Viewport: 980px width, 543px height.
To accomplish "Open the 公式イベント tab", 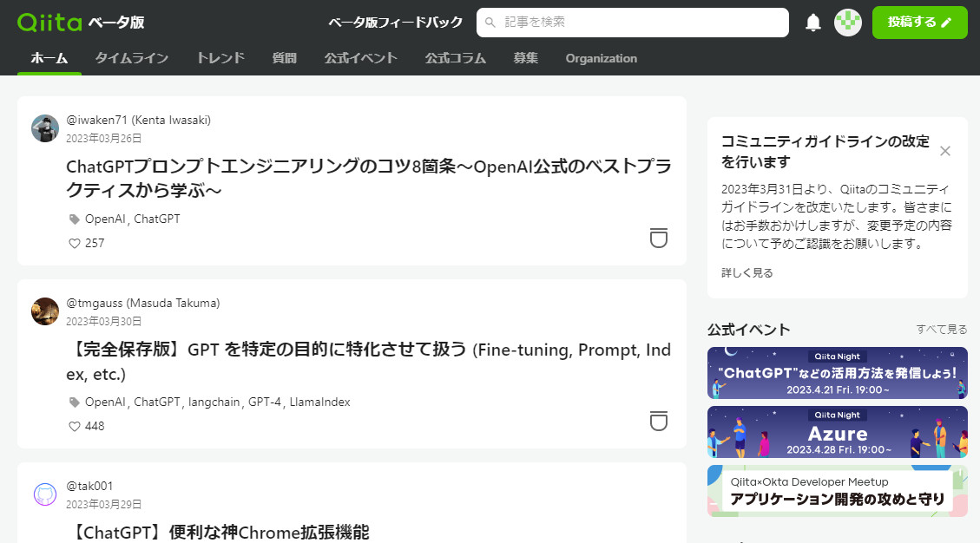I will tap(360, 58).
